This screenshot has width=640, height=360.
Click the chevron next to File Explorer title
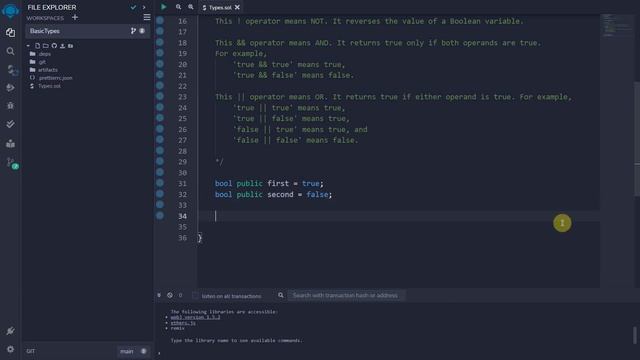144,7
